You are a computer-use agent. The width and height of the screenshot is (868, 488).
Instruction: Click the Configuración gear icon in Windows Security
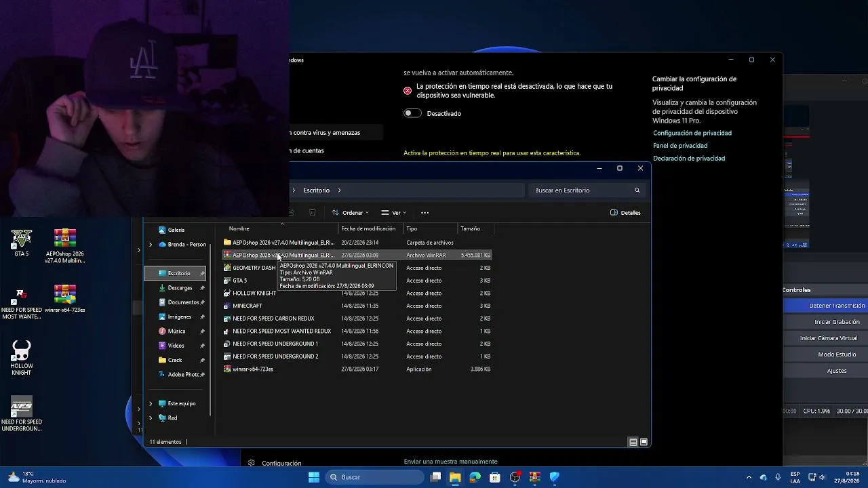[x=251, y=464]
